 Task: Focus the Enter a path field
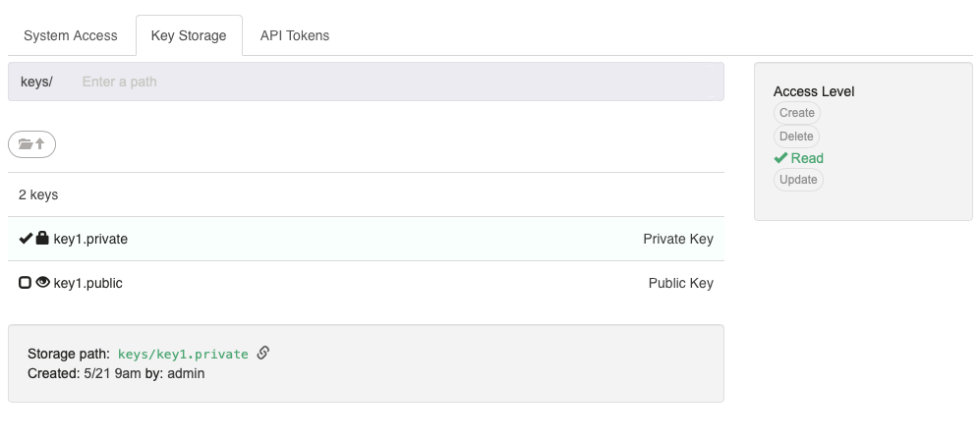397,82
